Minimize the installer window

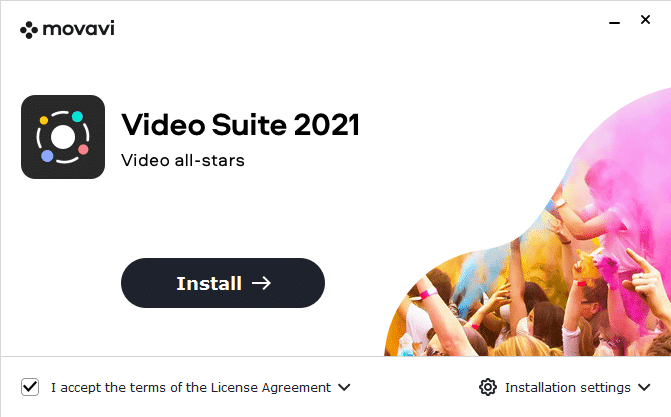[x=615, y=22]
